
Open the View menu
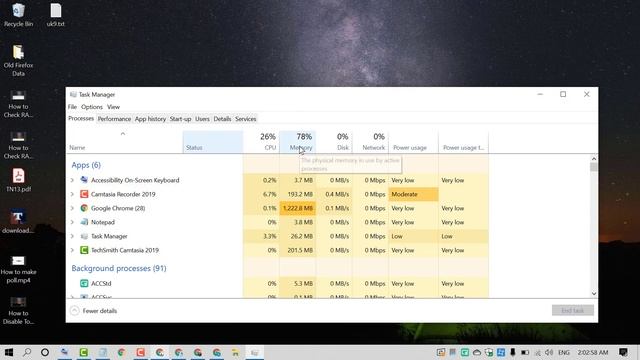point(113,107)
